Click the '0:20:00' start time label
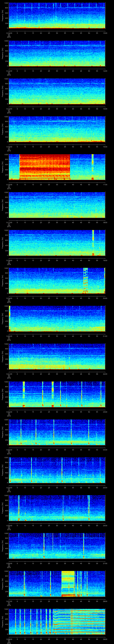The width and height of the screenshot is (114, 644). pos(9,336)
